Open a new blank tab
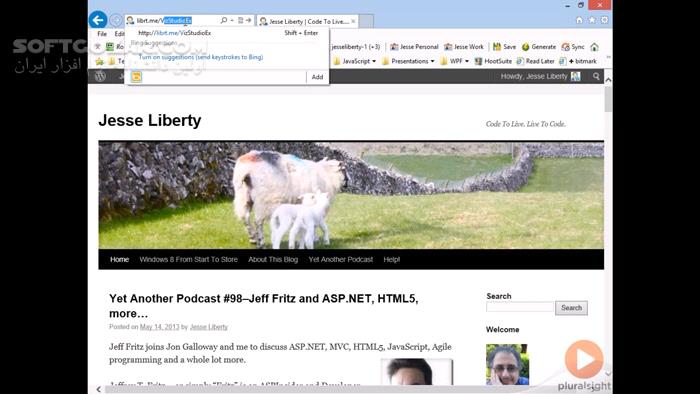The image size is (700, 394). coord(366,21)
